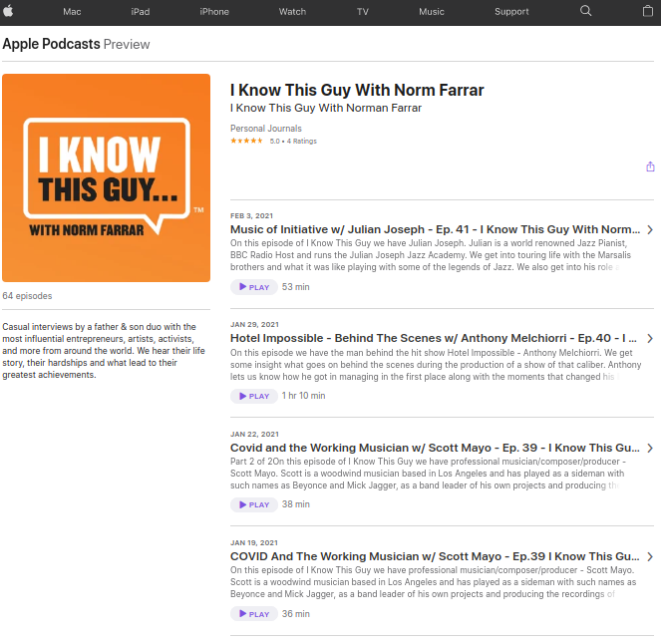Play the Jan 22 Scott Mayo episode

(x=253, y=504)
